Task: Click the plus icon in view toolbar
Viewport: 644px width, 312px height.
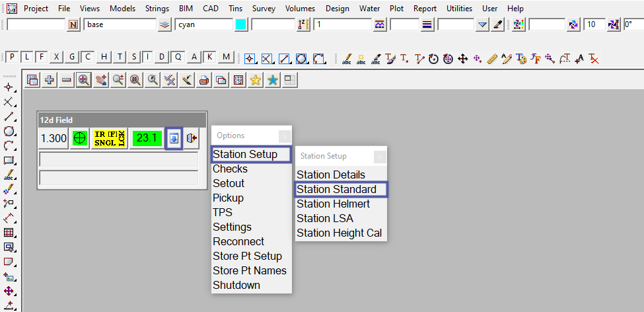Action: point(50,80)
